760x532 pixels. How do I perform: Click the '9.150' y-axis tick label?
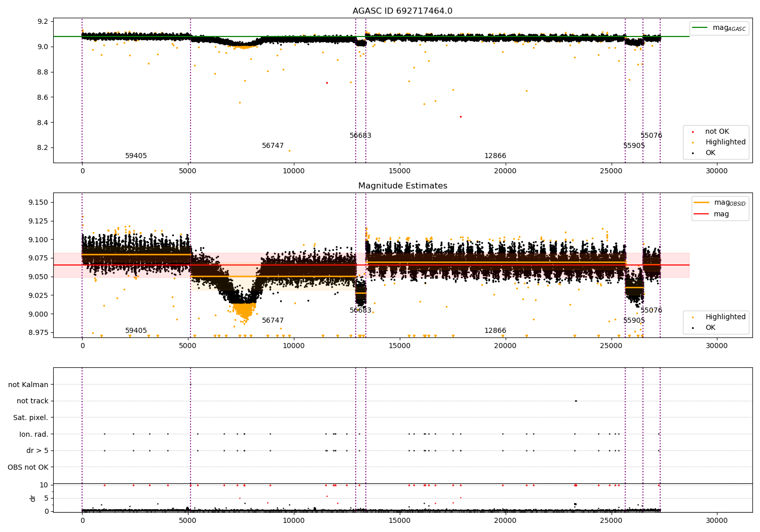click(x=39, y=203)
